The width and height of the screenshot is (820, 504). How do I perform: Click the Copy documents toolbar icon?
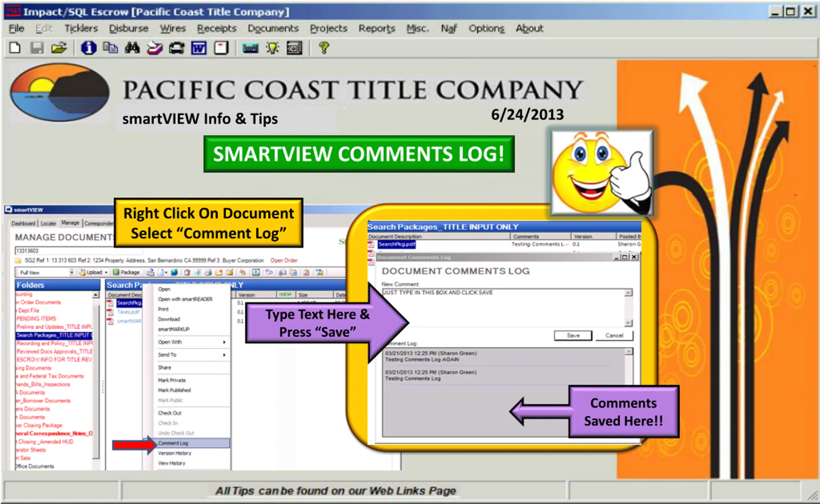(x=110, y=48)
